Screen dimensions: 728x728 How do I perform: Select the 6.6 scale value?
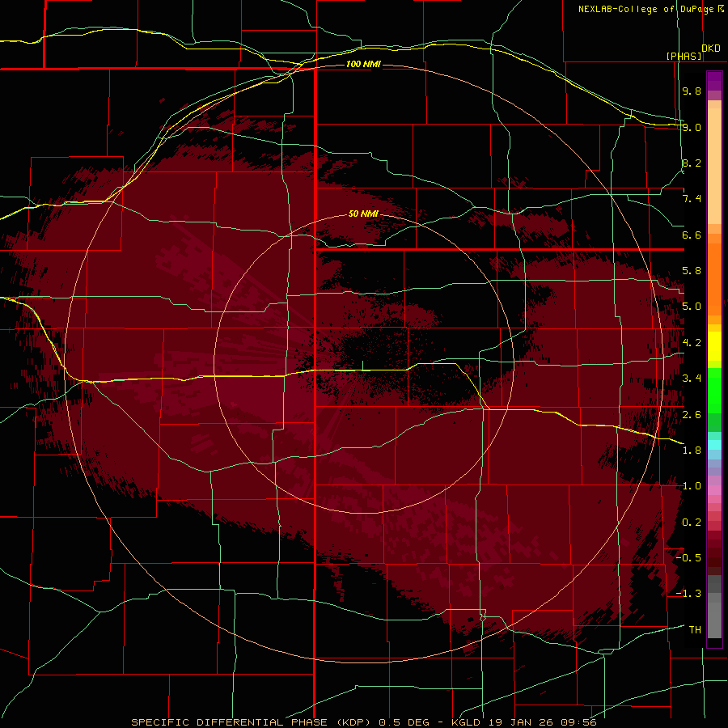point(692,235)
